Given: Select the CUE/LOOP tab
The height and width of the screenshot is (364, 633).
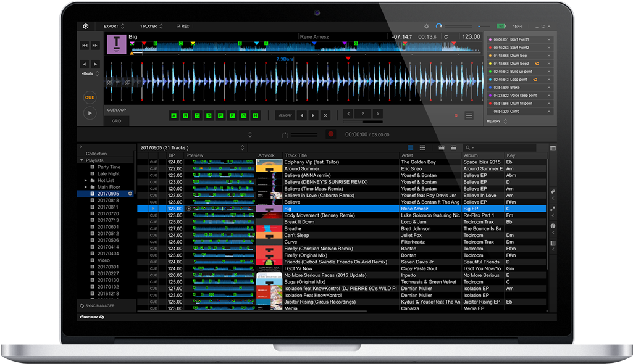Looking at the screenshot, I should pyautogui.click(x=117, y=110).
